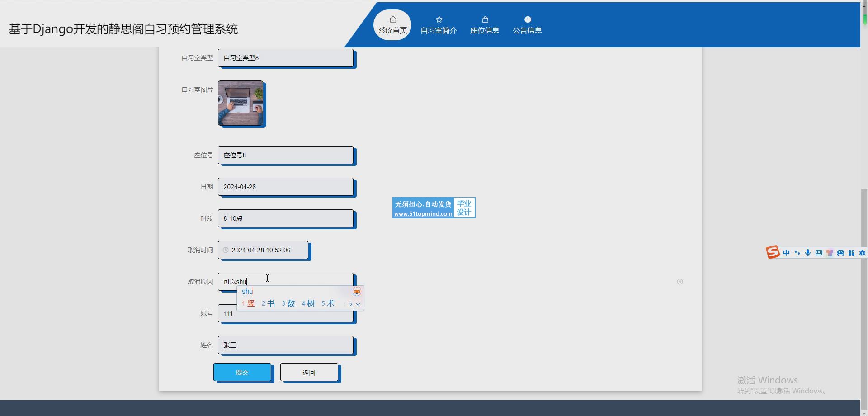Toggle Chinese/English mode in IME toolbar
The height and width of the screenshot is (416, 868).
786,253
